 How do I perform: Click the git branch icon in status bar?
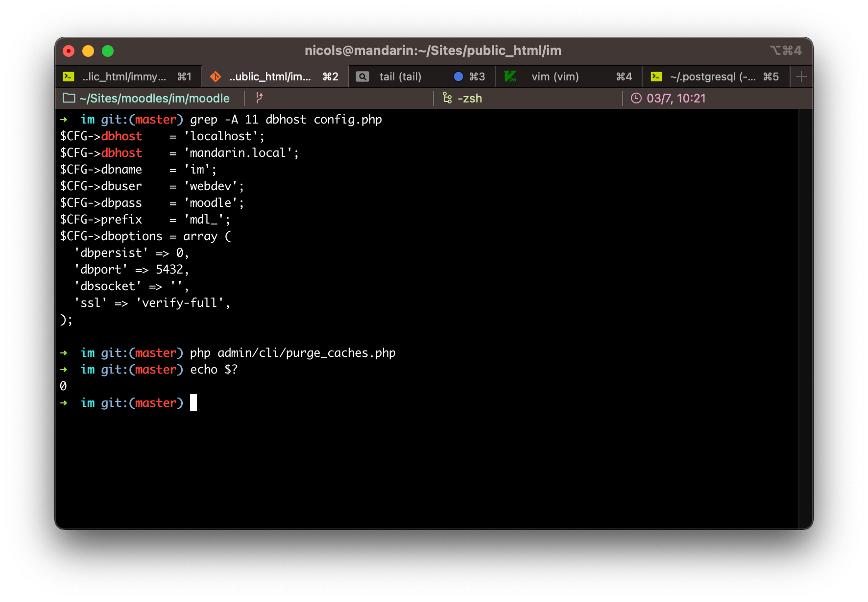click(259, 98)
